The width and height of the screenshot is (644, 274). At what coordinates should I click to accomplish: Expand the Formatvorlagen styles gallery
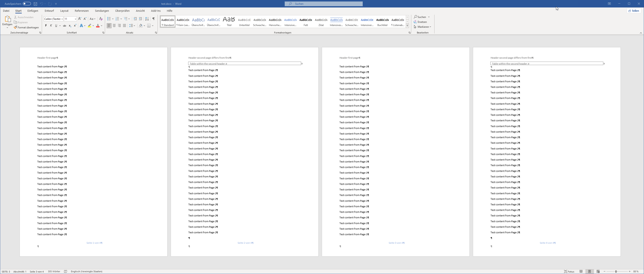point(407,26)
